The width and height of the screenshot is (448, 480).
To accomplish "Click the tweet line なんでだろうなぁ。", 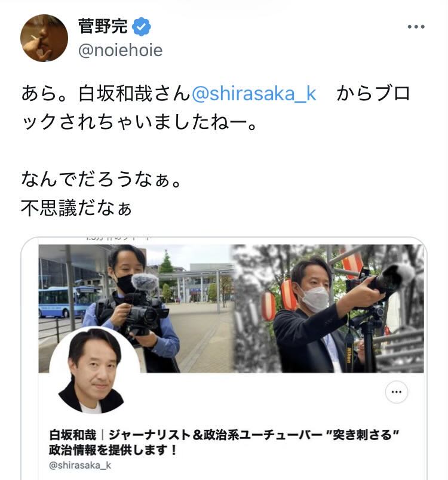I will tap(102, 179).
